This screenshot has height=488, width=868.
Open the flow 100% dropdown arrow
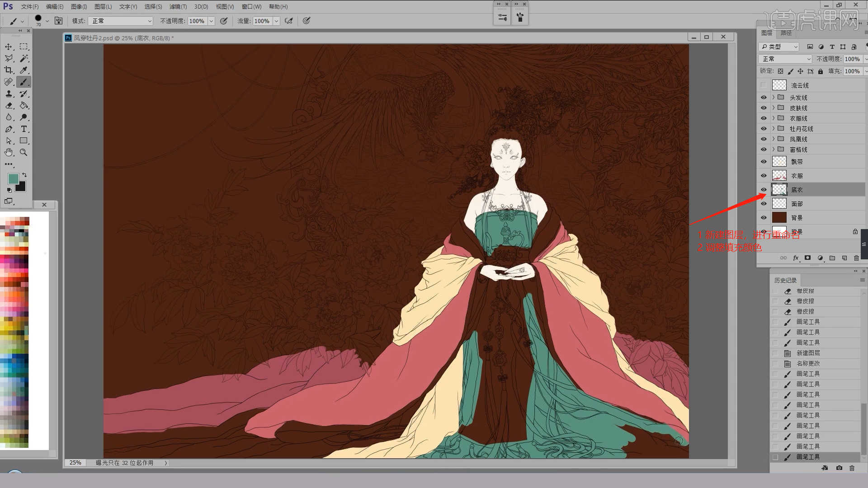(276, 21)
